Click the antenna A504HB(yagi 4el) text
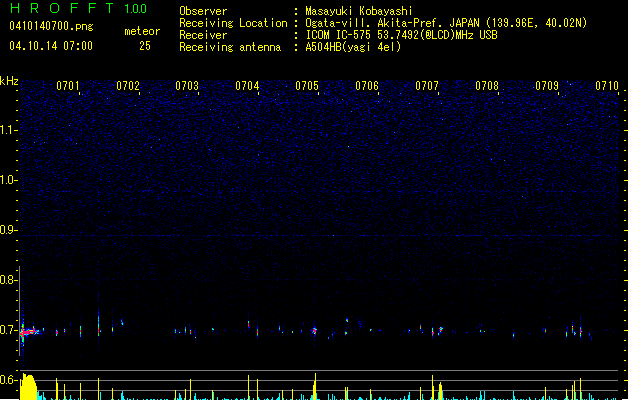The width and height of the screenshot is (629, 400). [x=353, y=47]
